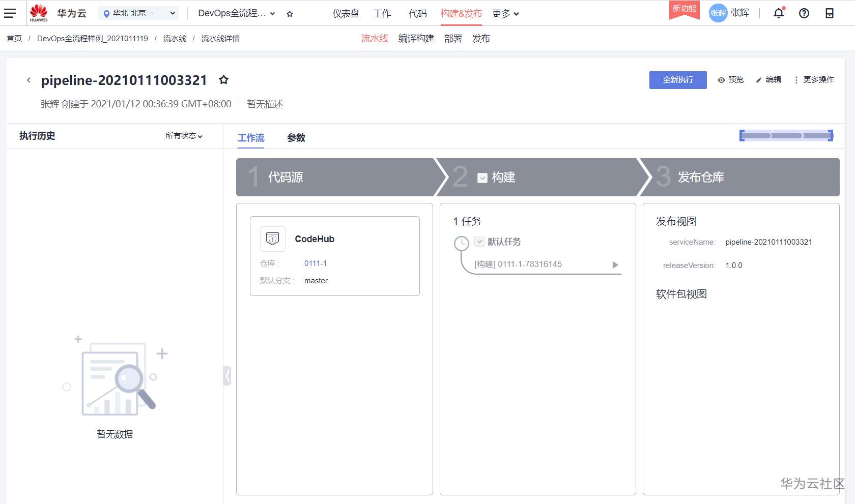Click the CodeHub source card title
855x504 pixels.
click(x=315, y=239)
